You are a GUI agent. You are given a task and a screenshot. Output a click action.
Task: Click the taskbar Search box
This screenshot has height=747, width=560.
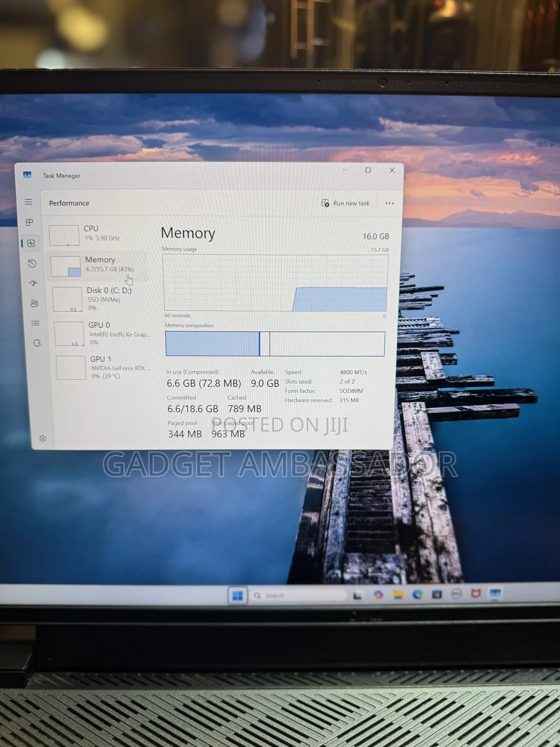[298, 595]
